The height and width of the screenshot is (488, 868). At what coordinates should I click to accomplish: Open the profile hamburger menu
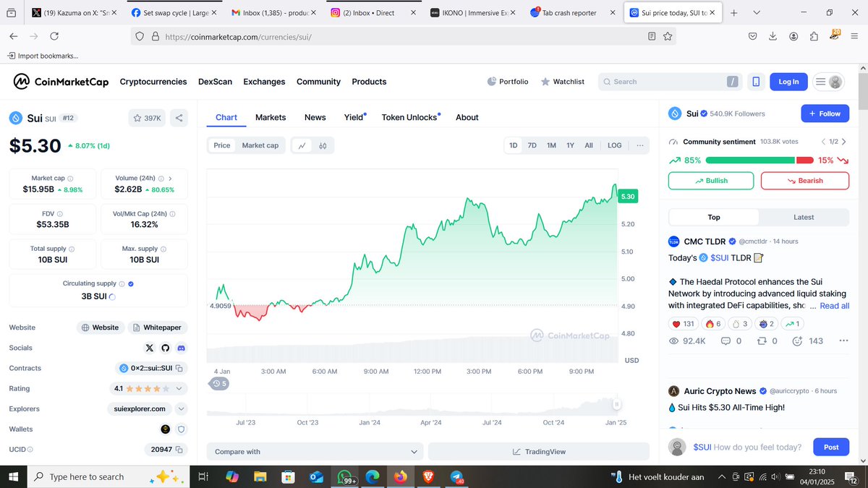tap(828, 82)
